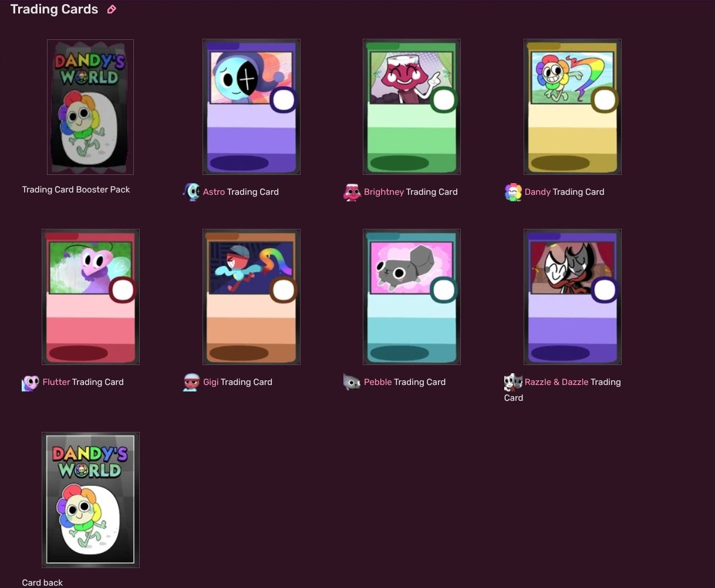Screen dimensions: 715x588
Task: View the Trading Card Booster Pack image
Action: (x=90, y=107)
